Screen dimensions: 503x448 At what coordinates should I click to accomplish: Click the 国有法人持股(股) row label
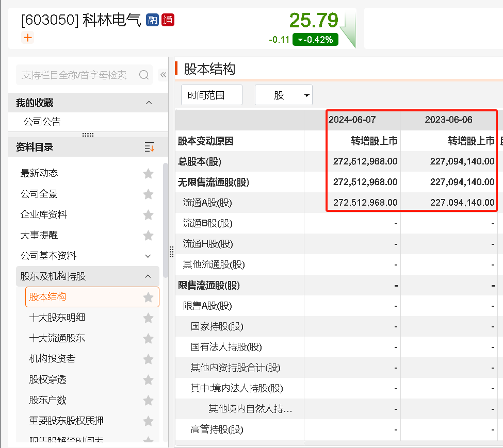point(226,347)
